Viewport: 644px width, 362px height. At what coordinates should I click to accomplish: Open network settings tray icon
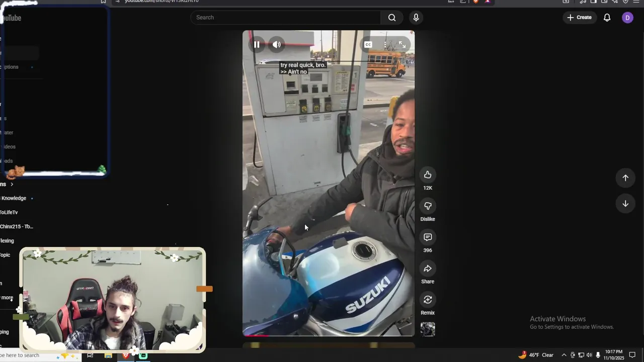click(x=581, y=355)
